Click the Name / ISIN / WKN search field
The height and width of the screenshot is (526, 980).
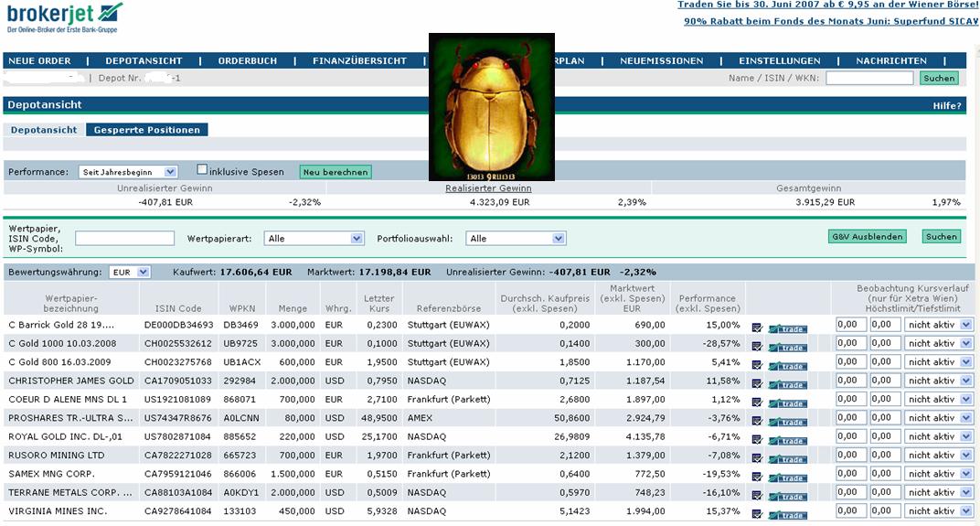point(868,79)
